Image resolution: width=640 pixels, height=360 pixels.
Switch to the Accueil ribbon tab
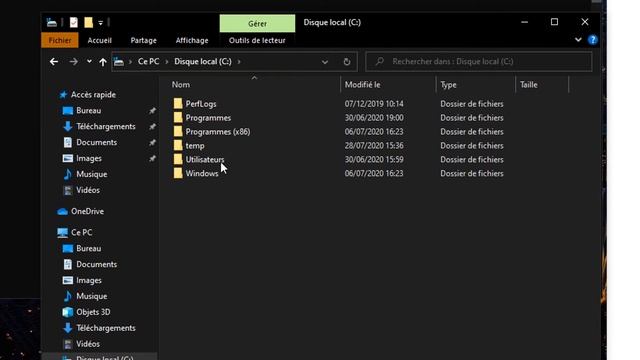coord(99,40)
